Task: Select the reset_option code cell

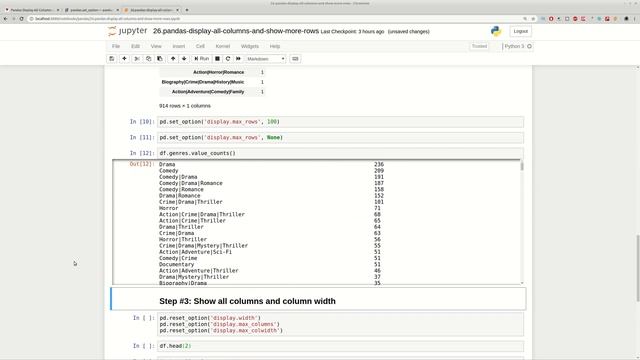Action: click(340, 324)
